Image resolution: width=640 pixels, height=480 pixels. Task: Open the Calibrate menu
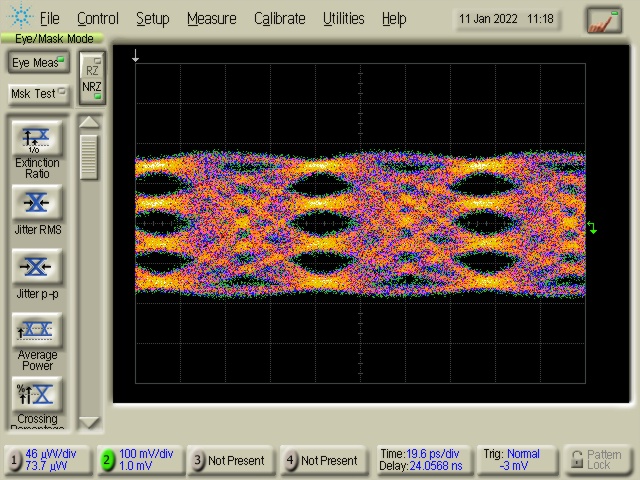coord(279,18)
